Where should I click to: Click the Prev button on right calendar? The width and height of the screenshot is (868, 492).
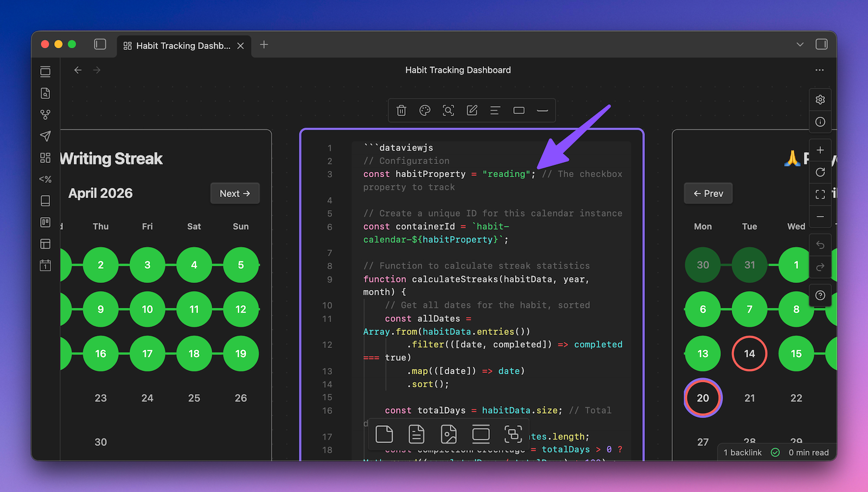(x=708, y=193)
